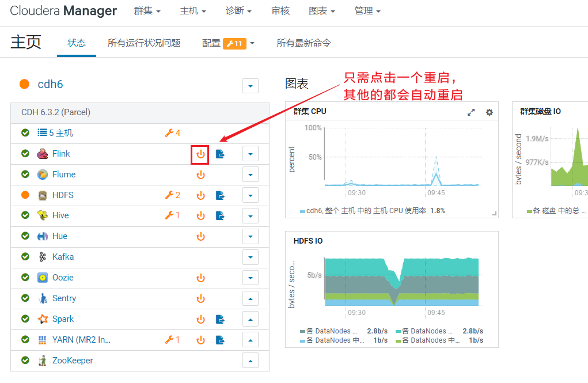Open Hive's 1 configuration issue wrench

pos(173,215)
